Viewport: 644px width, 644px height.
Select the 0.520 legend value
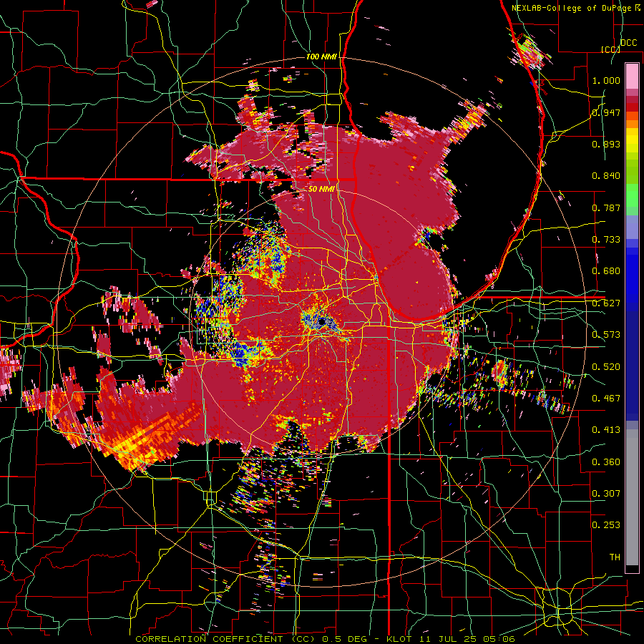(x=606, y=367)
